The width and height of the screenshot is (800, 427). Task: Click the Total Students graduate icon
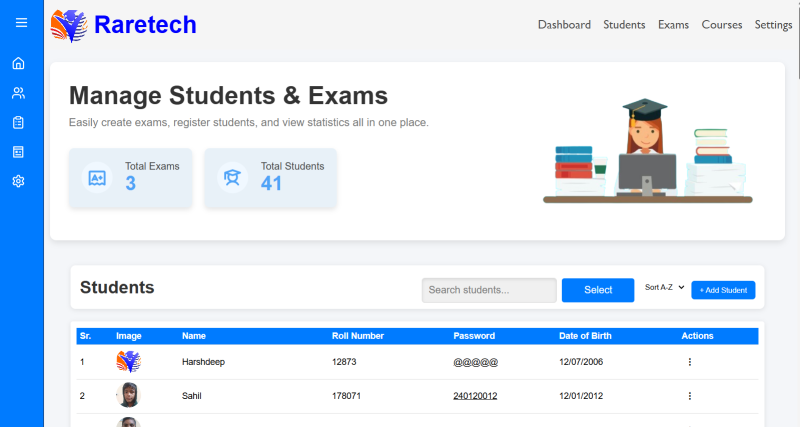232,177
